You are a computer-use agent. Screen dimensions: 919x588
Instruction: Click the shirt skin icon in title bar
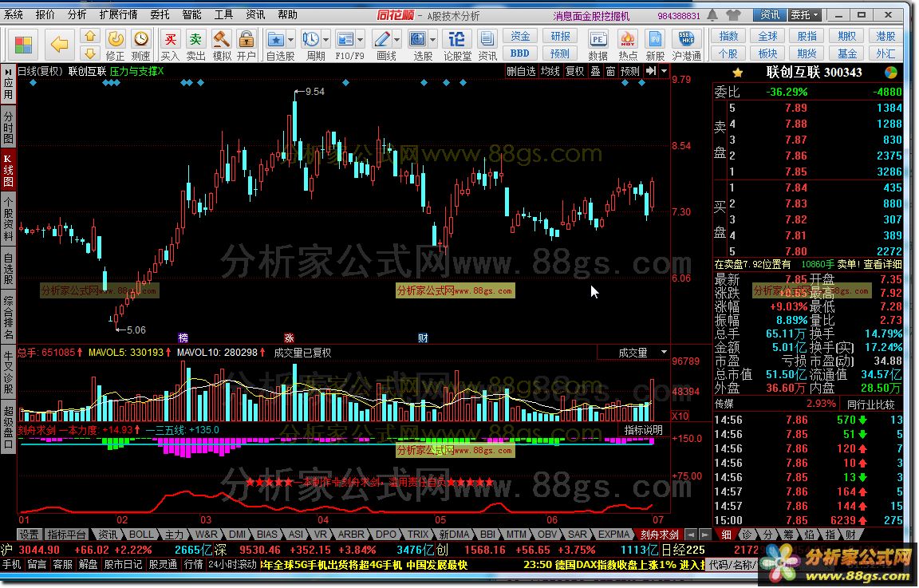pos(733,14)
